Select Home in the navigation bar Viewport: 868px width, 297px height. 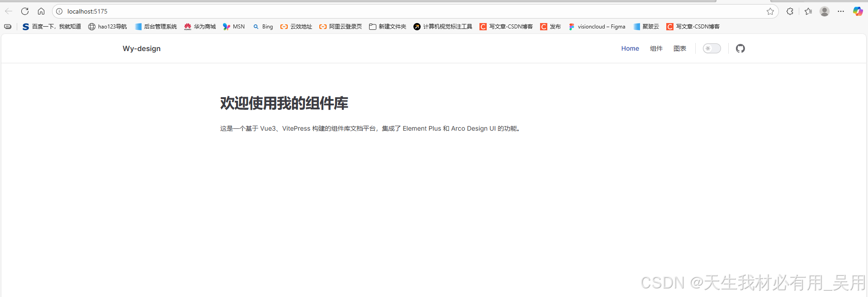pyautogui.click(x=630, y=48)
